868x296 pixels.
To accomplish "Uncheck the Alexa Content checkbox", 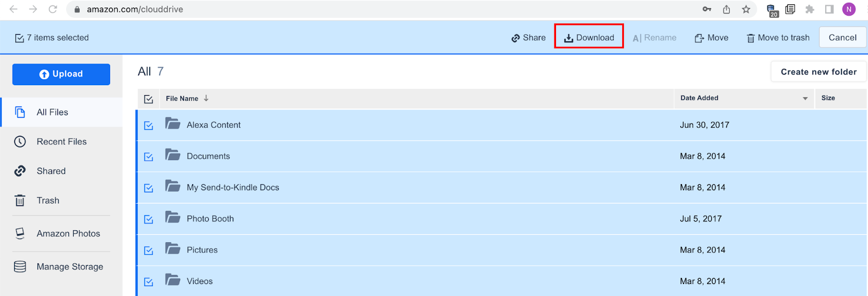I will pyautogui.click(x=149, y=125).
